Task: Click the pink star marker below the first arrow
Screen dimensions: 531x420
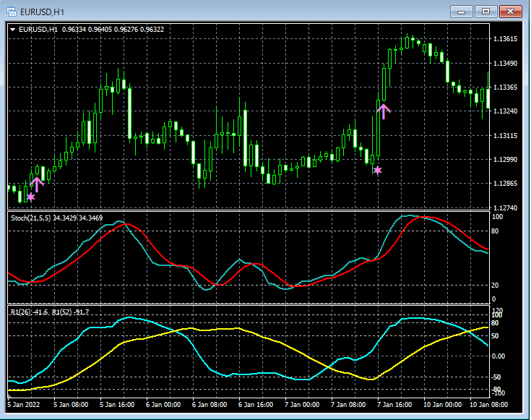Action: (30, 197)
